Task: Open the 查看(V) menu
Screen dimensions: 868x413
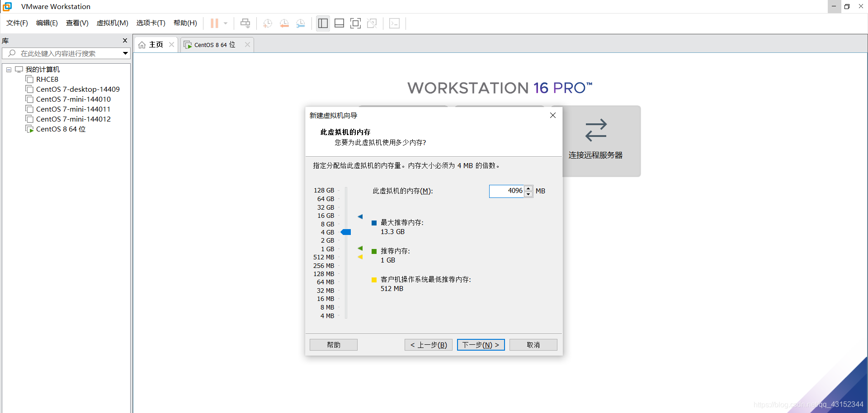Action: point(77,23)
